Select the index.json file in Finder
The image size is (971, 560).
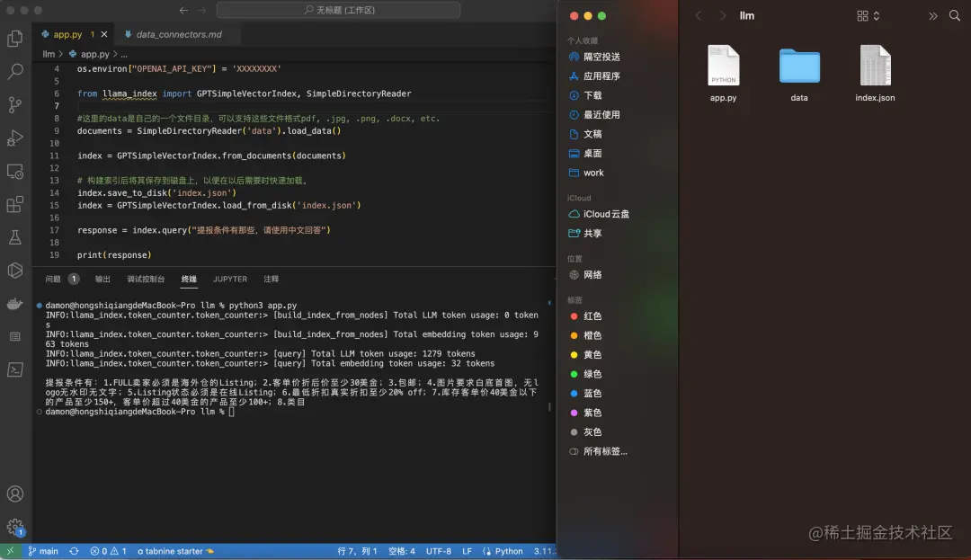click(x=875, y=66)
